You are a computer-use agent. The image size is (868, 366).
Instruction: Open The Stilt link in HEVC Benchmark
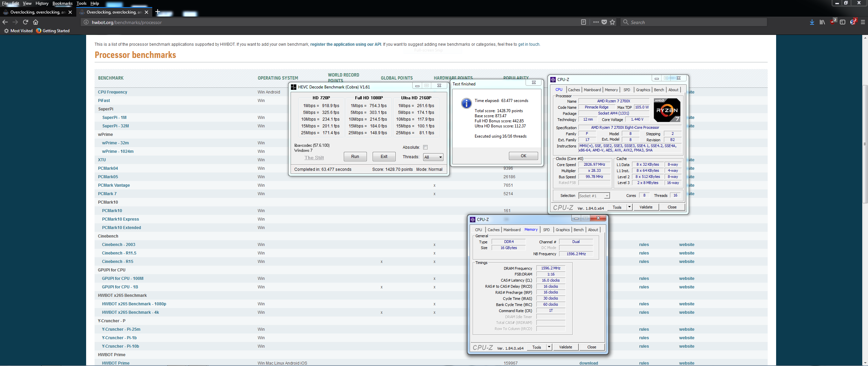pos(314,158)
